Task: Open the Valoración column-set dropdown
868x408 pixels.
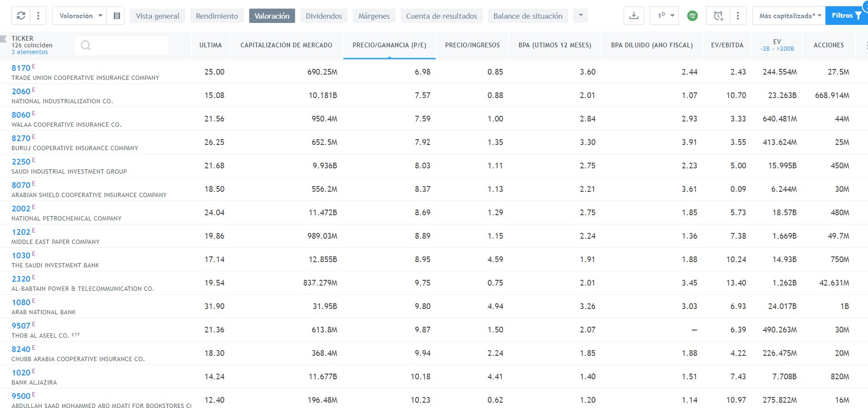Action: click(80, 16)
